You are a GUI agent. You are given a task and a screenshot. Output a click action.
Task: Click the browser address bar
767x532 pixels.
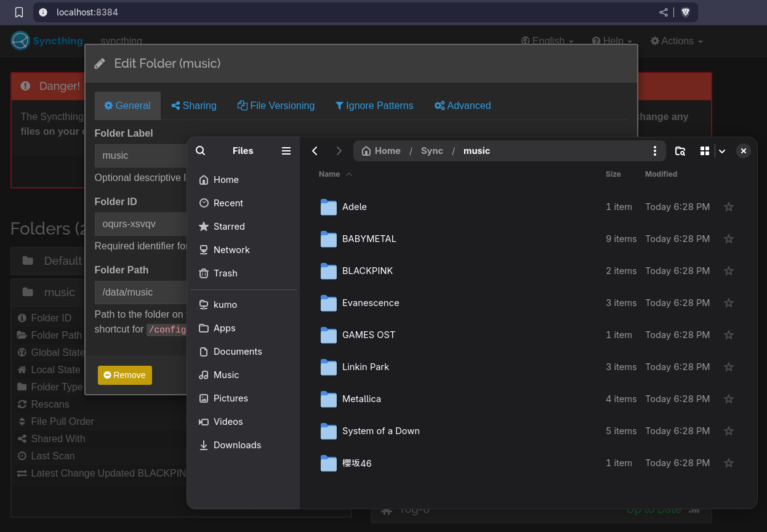coord(366,12)
